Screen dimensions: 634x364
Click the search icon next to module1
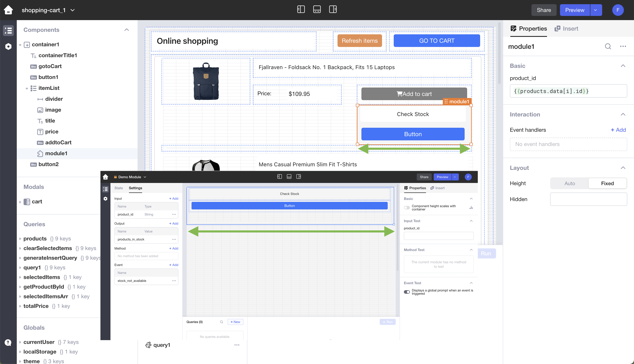[608, 46]
